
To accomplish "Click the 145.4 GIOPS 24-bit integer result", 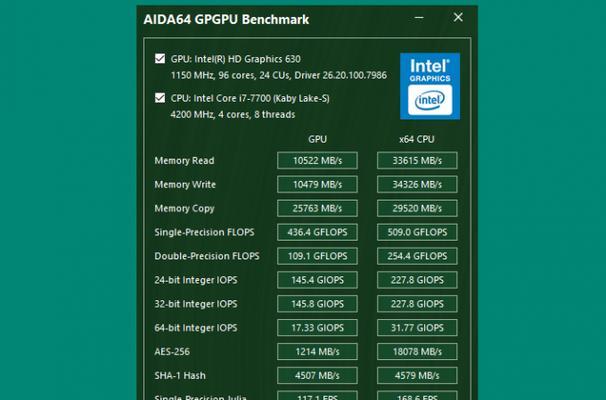I will tap(317, 280).
